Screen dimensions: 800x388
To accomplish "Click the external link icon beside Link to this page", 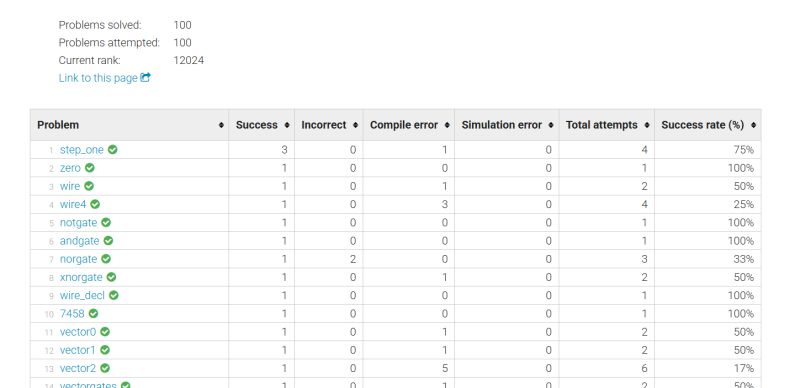I will [145, 78].
